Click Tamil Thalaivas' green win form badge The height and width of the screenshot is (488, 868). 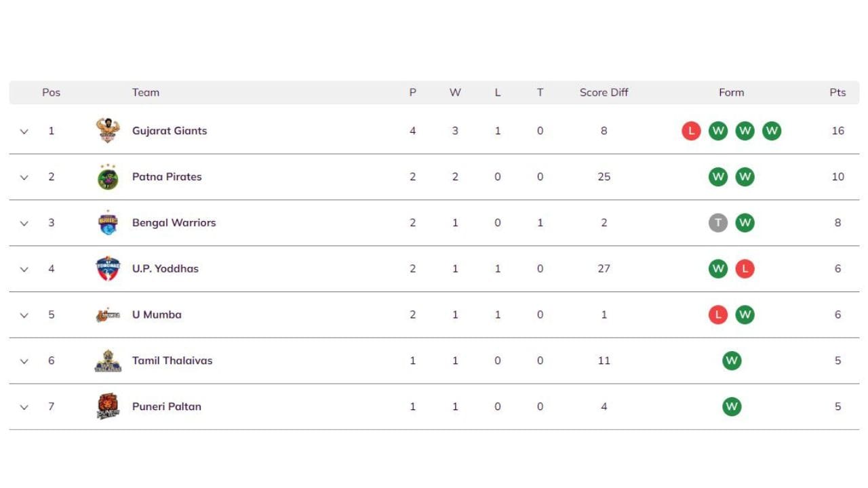[x=732, y=361]
